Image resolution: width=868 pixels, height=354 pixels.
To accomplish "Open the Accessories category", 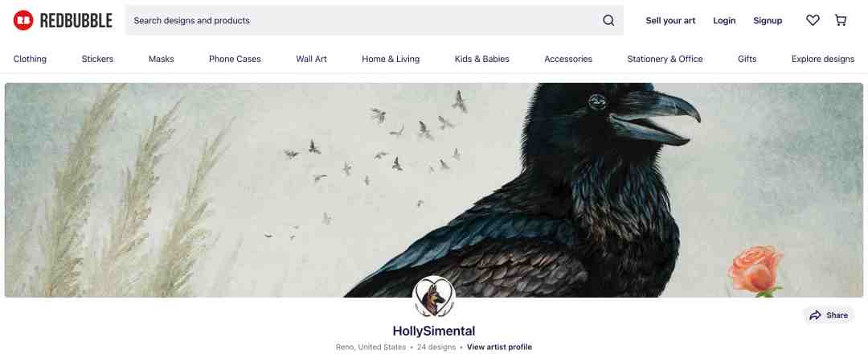I will pyautogui.click(x=568, y=59).
